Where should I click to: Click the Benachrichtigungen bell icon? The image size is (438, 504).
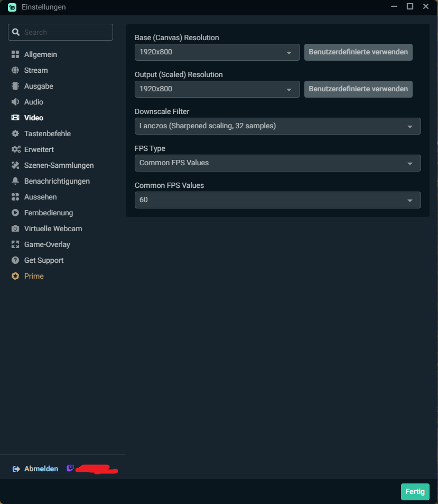pyautogui.click(x=15, y=181)
